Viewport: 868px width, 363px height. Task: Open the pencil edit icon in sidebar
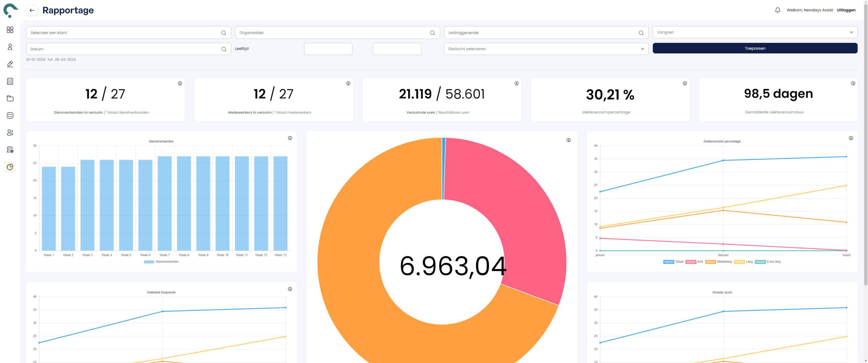click(10, 64)
